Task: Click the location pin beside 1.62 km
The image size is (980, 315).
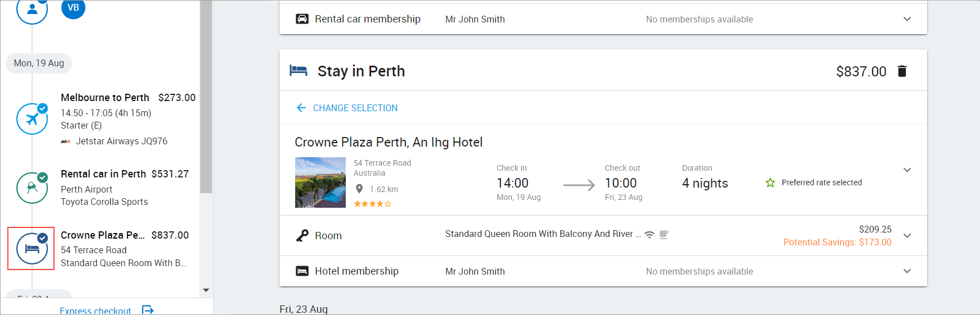Action: click(x=359, y=189)
